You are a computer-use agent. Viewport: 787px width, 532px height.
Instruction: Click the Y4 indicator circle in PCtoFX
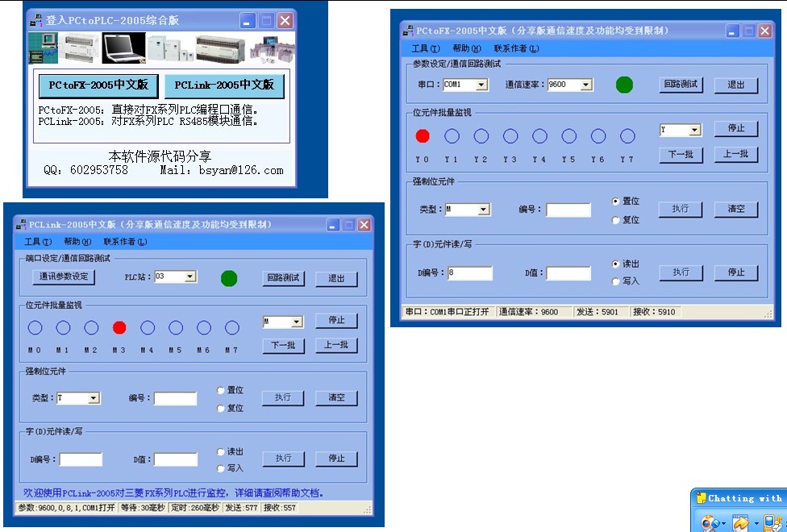(539, 135)
